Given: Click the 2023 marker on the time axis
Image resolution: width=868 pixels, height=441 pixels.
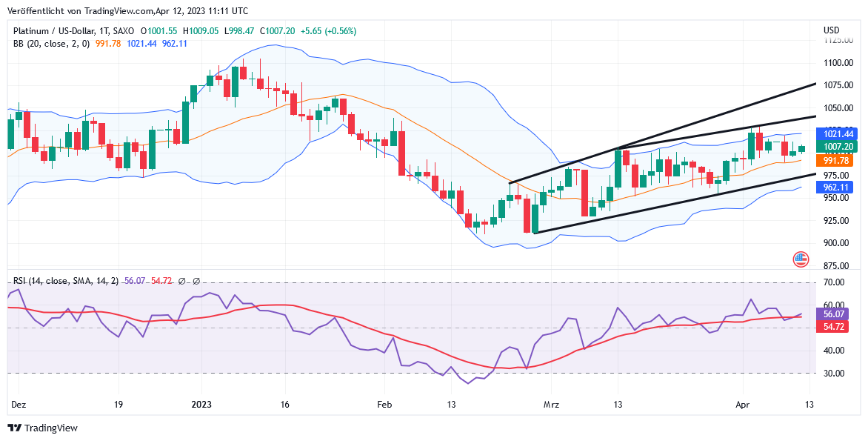Looking at the screenshot, I should click(201, 405).
